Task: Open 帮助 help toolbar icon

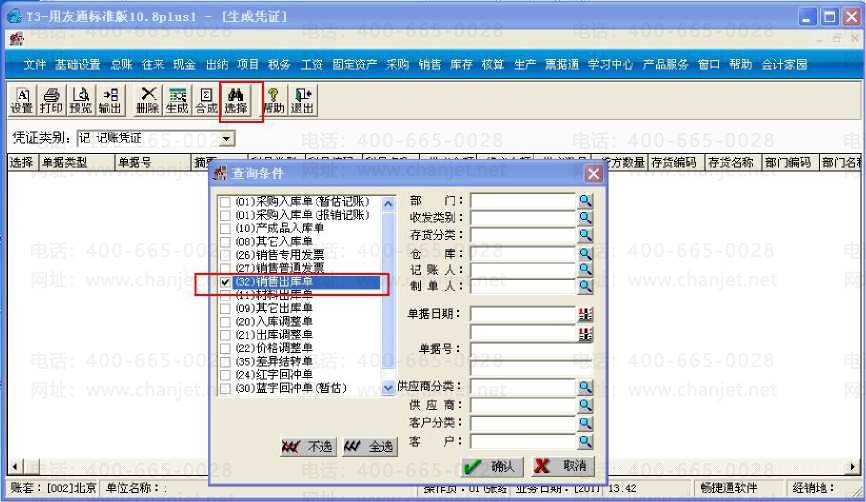Action: coord(273,101)
